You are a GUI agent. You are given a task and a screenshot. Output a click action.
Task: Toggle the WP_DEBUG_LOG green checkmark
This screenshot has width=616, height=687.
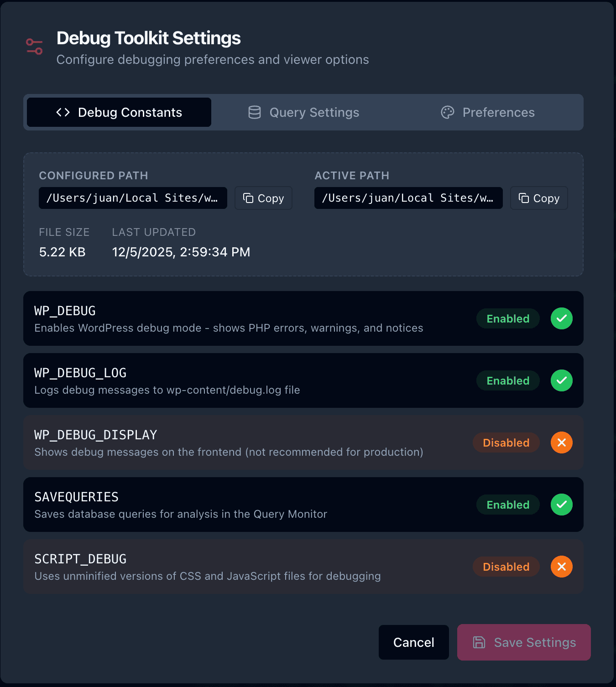click(x=562, y=380)
